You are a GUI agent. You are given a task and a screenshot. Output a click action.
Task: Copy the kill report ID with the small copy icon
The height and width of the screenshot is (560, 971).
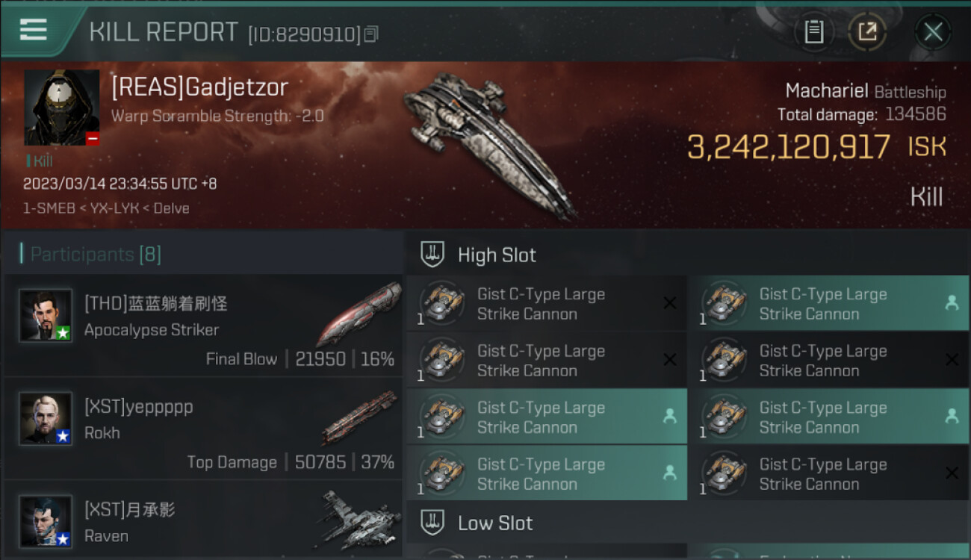(371, 34)
